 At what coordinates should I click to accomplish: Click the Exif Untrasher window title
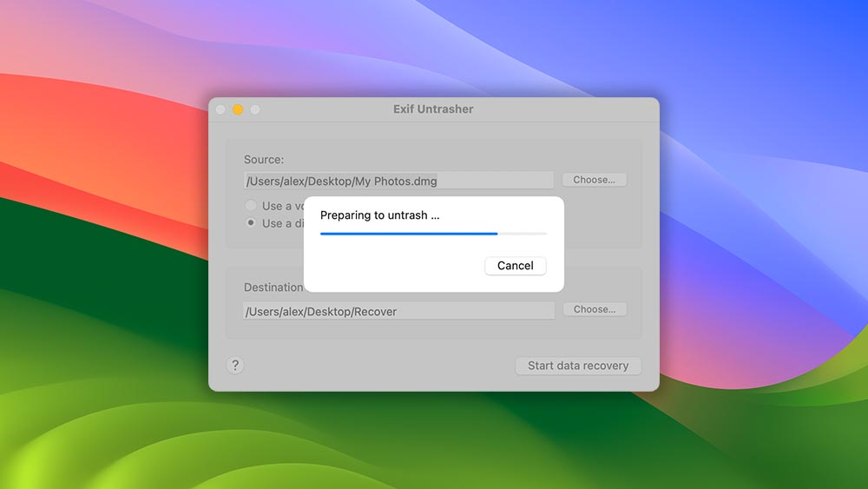pyautogui.click(x=433, y=109)
